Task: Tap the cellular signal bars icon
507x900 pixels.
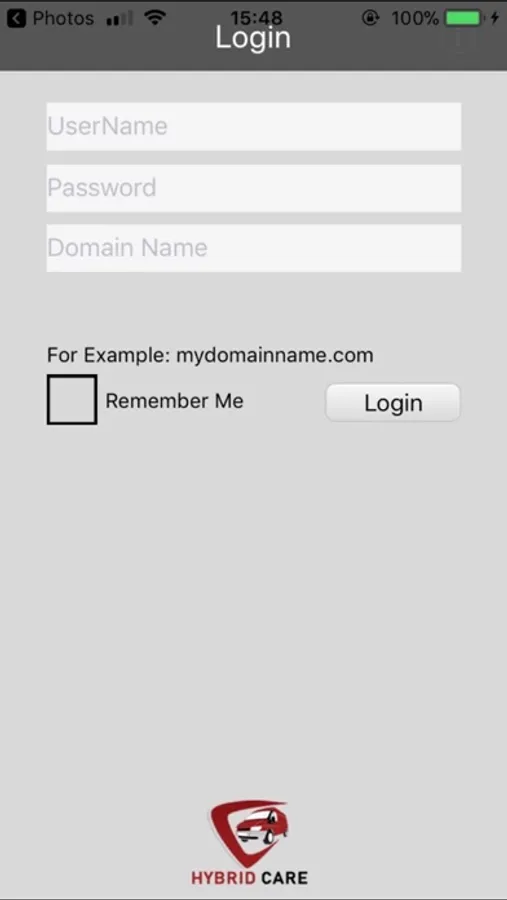Action: [119, 19]
